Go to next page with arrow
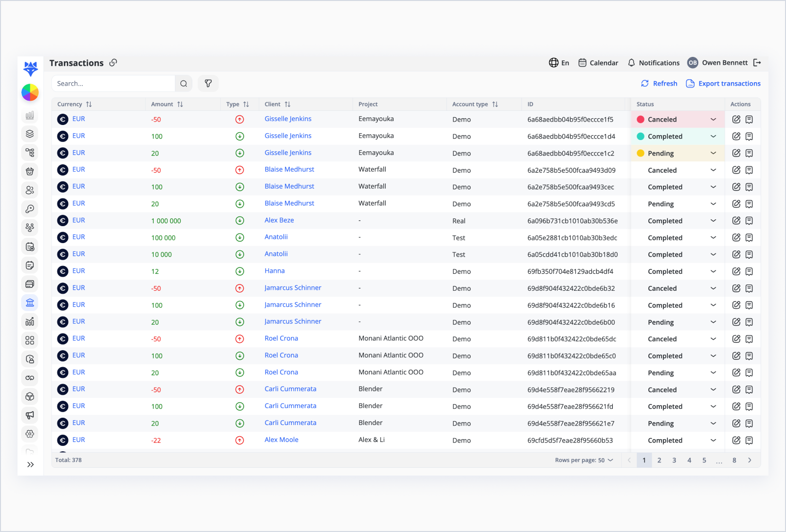Screen dimensions: 786x532 [x=750, y=460]
